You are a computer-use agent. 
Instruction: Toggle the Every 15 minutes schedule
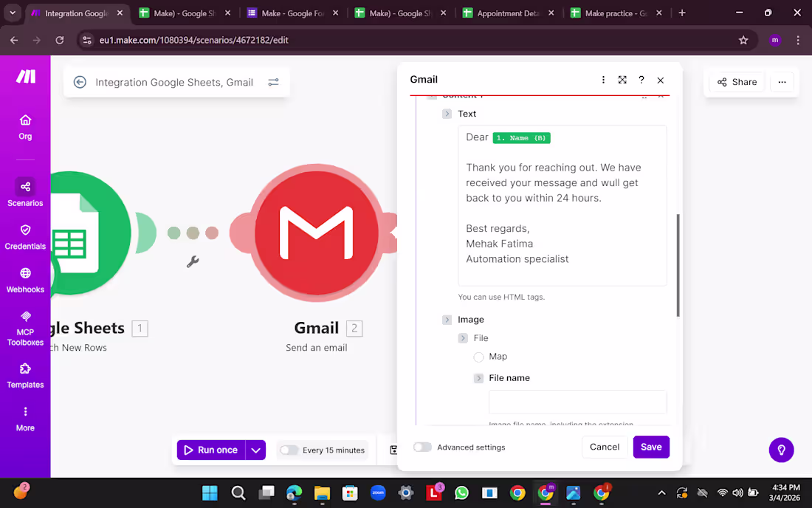click(x=289, y=450)
